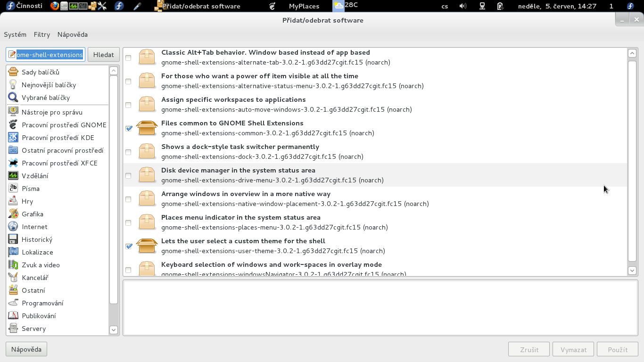Open the Programování category
644x362 pixels.
[x=58, y=303]
